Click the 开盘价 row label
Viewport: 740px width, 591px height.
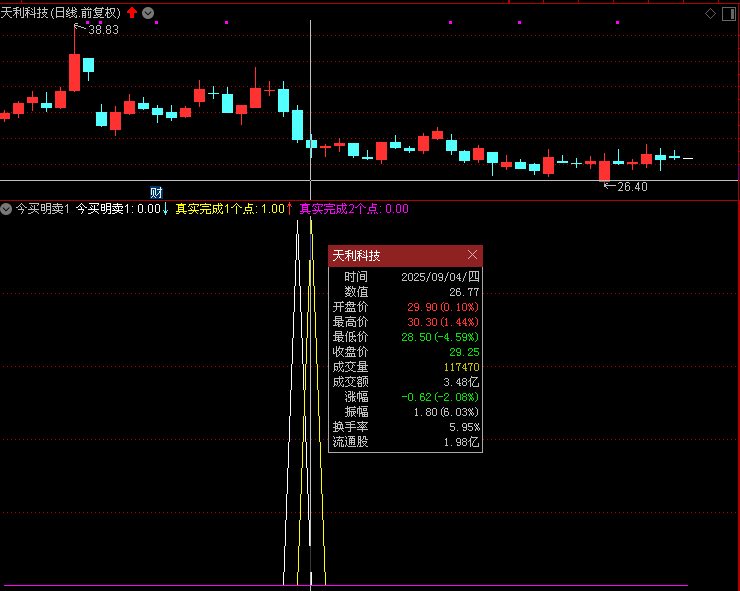point(350,307)
